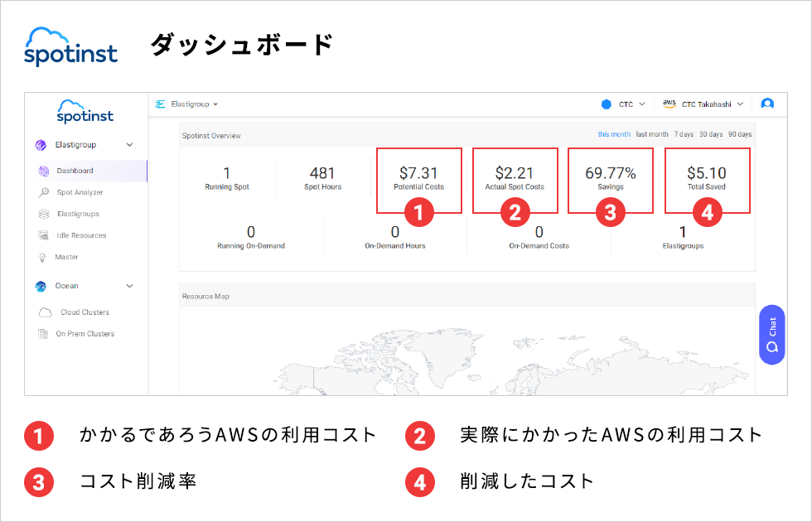Click the 481 Spot Hours value
Screen dimensions: 812x522
click(x=322, y=173)
